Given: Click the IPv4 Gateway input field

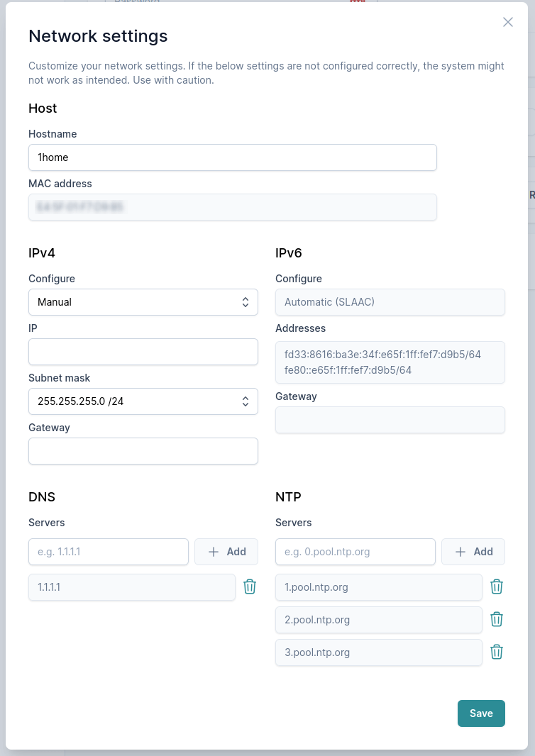Looking at the screenshot, I should [x=143, y=451].
